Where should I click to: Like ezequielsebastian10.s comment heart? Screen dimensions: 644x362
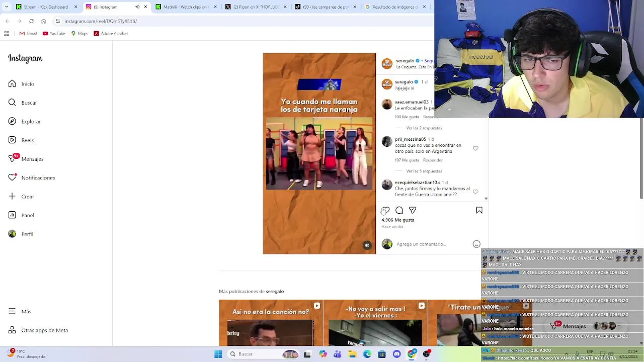click(475, 192)
